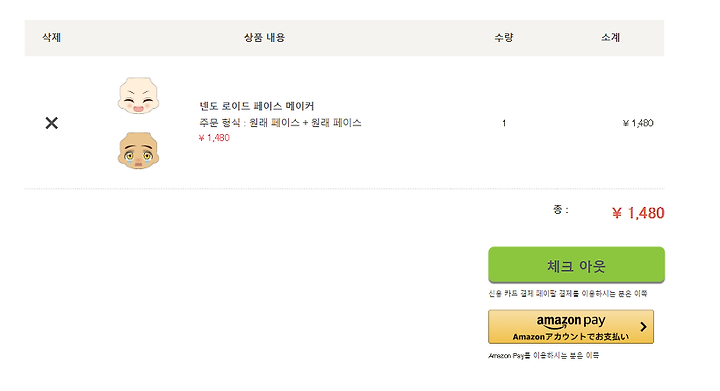Pay with the Amazon Pay button
This screenshot has height=391, width=720.
point(571,327)
